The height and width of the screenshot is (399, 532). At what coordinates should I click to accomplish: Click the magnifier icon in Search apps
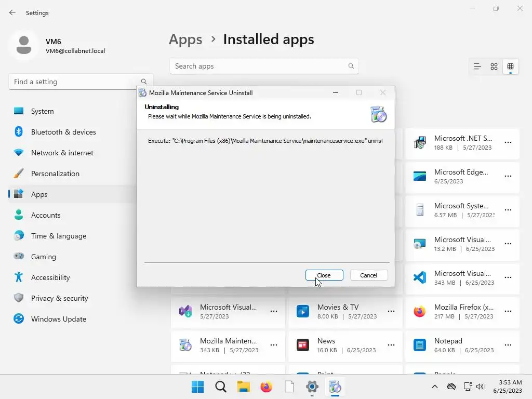[x=351, y=66]
